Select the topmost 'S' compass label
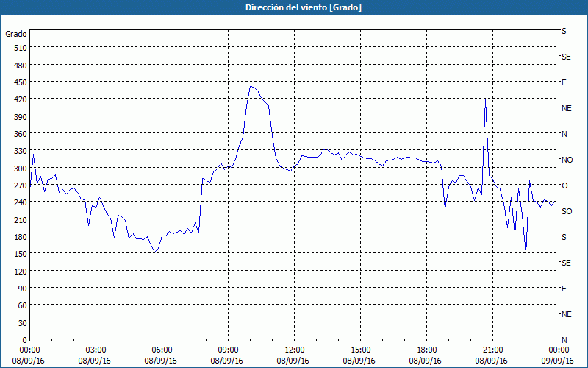 [564, 31]
